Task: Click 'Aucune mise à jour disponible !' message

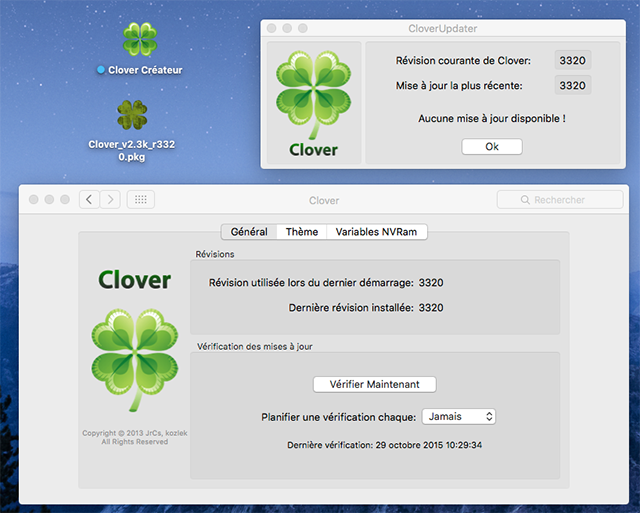Action: tap(492, 118)
